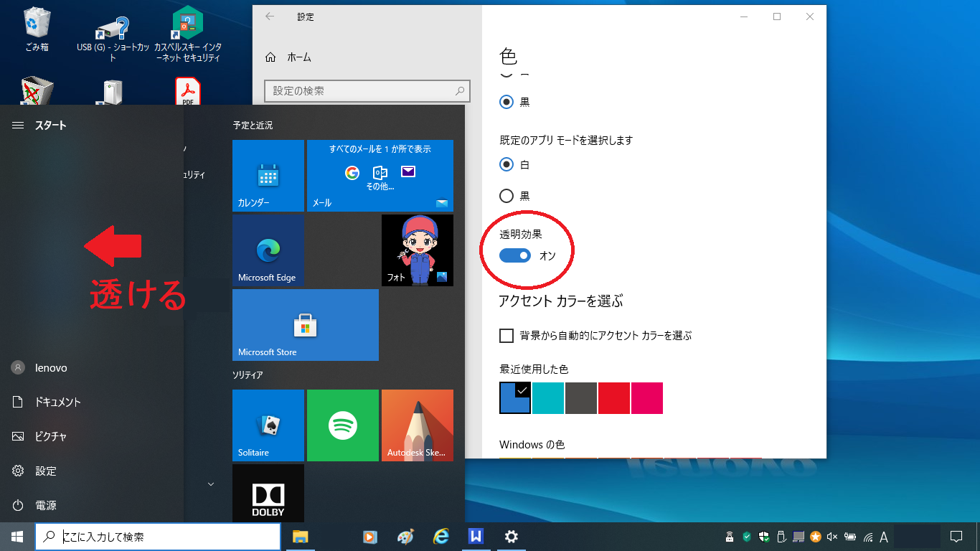
Task: Click the magnifier icon in Settings search
Action: click(460, 91)
